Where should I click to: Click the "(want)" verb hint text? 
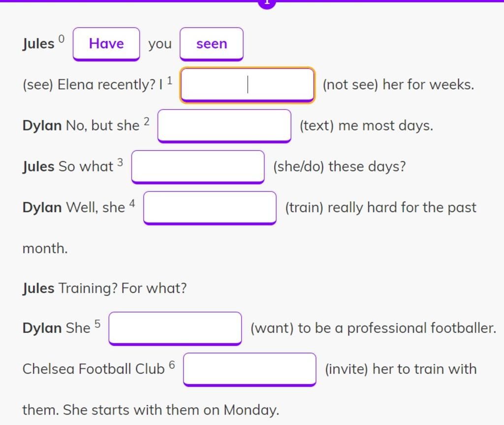[272, 328]
